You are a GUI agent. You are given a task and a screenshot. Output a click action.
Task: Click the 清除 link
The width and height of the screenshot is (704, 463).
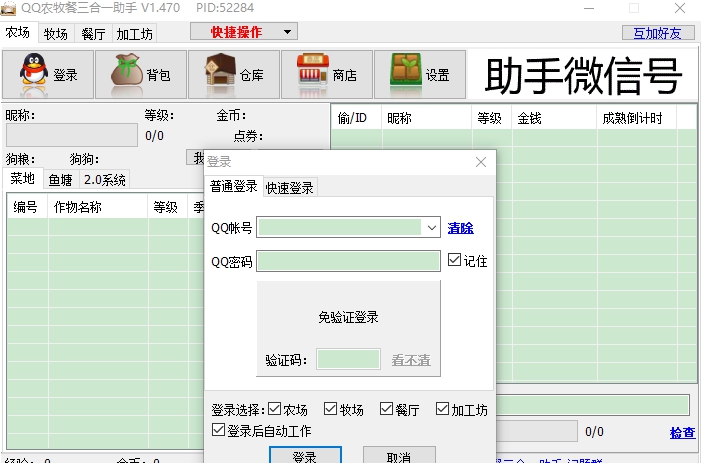coord(461,228)
